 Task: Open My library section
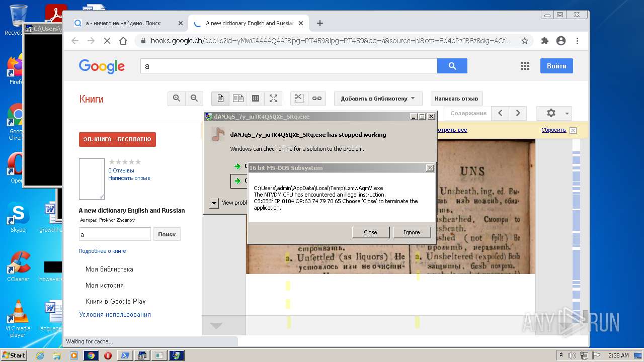tap(109, 269)
